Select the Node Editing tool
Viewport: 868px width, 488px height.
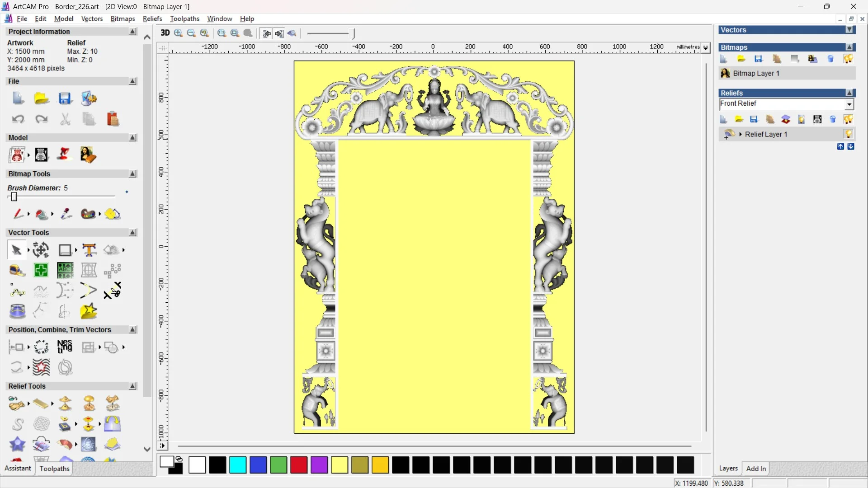click(18, 291)
